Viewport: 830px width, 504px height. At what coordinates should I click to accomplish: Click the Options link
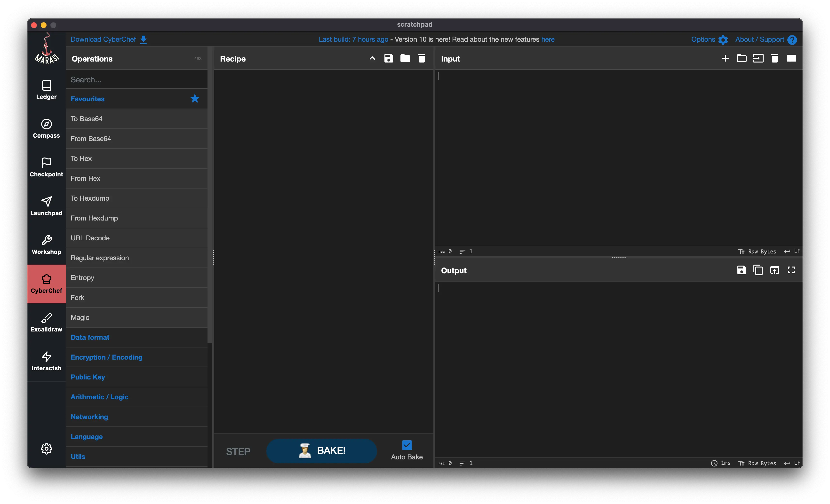pos(703,39)
